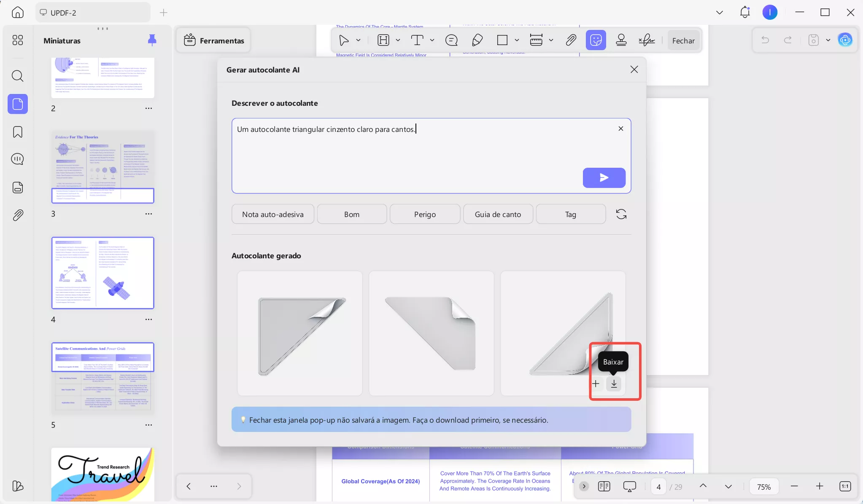Select the stamp tool icon
863x504 pixels.
[x=621, y=40]
